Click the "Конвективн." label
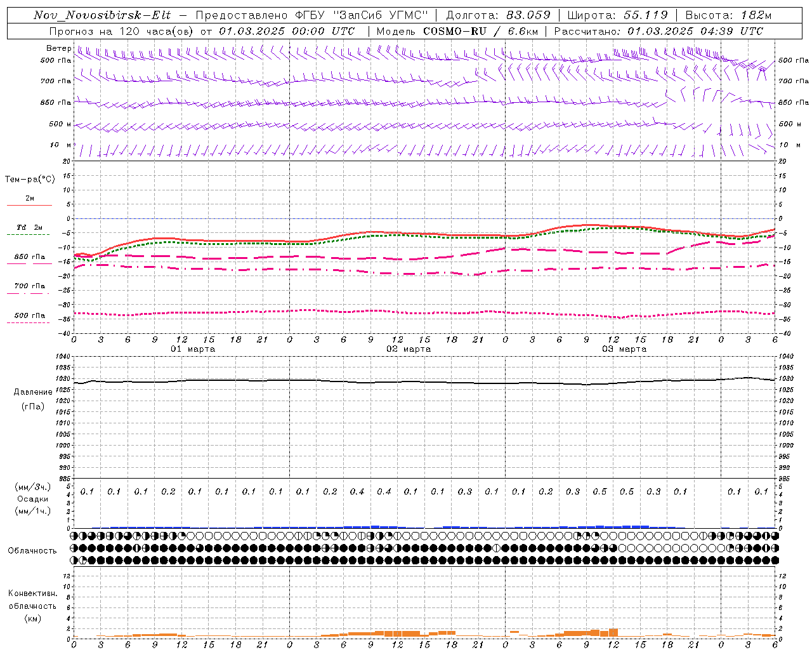 click(x=33, y=594)
